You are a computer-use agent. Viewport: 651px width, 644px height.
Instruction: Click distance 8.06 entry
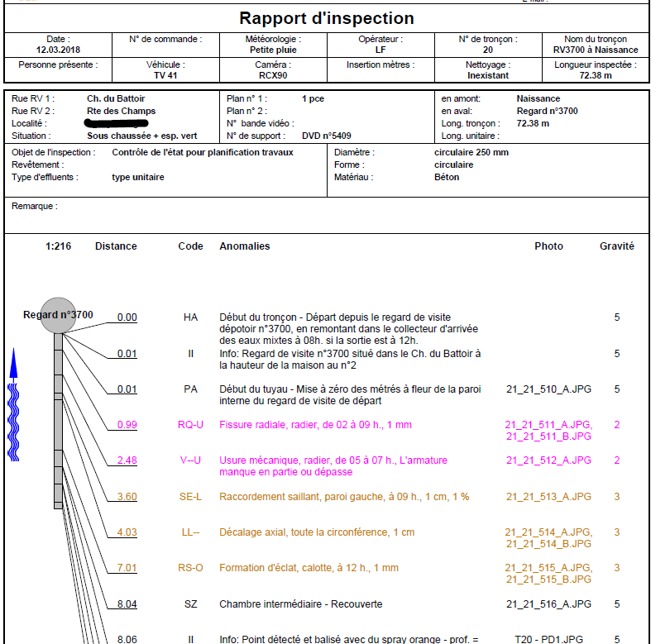(127, 639)
